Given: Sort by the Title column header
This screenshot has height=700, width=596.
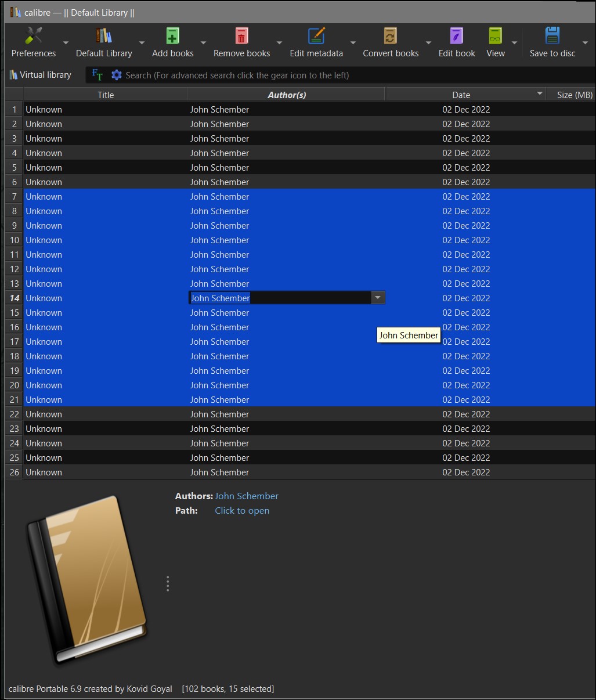Looking at the screenshot, I should click(x=106, y=95).
